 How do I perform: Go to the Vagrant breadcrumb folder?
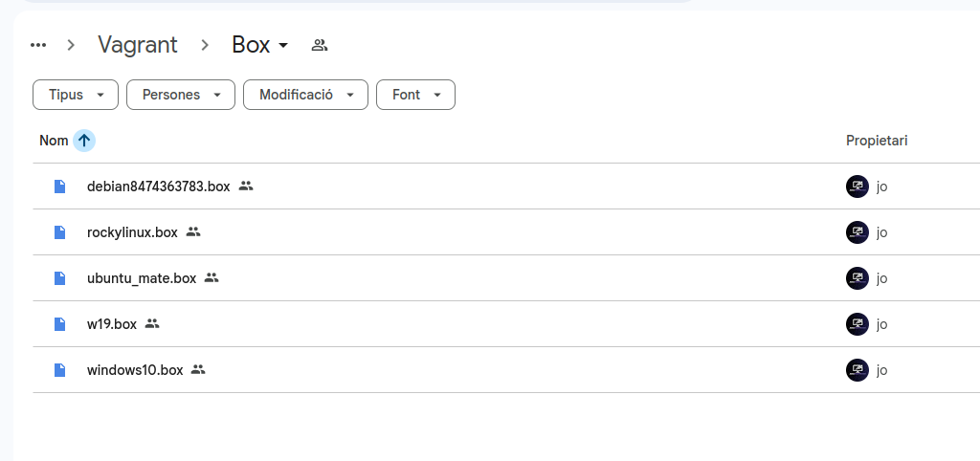(138, 45)
